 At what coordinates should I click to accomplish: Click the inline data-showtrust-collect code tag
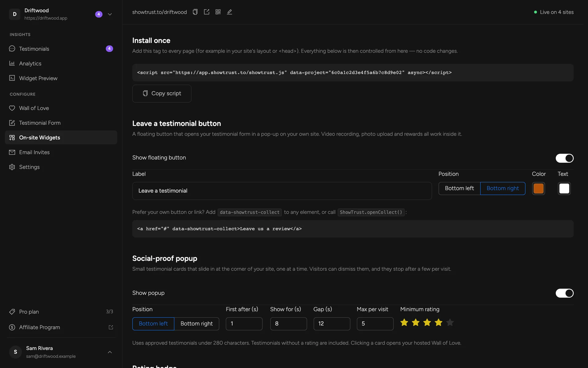click(x=250, y=212)
